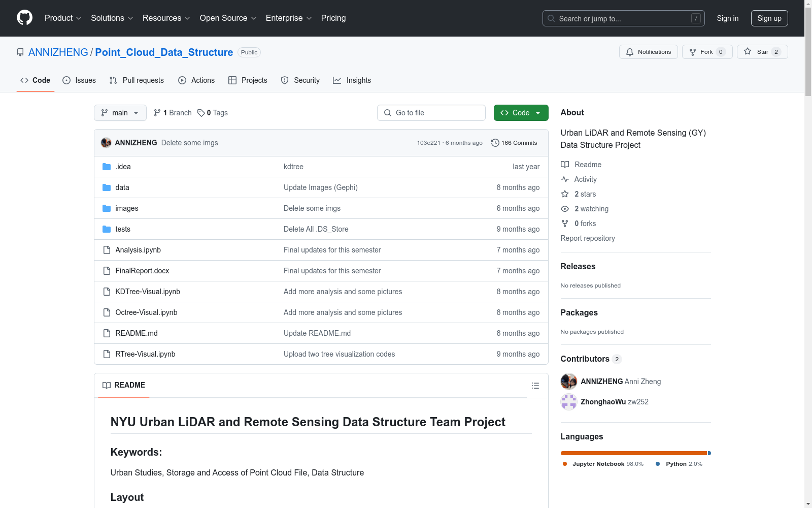Click the book icon beside Readme link
The width and height of the screenshot is (812, 508).
565,165
